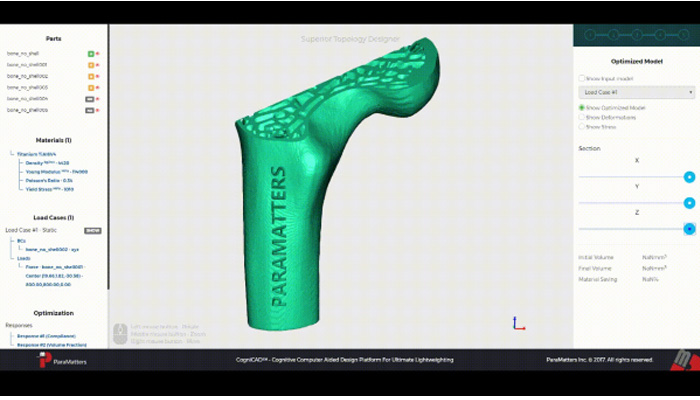
Task: Select the BCs node under Load Case
Action: (21, 241)
